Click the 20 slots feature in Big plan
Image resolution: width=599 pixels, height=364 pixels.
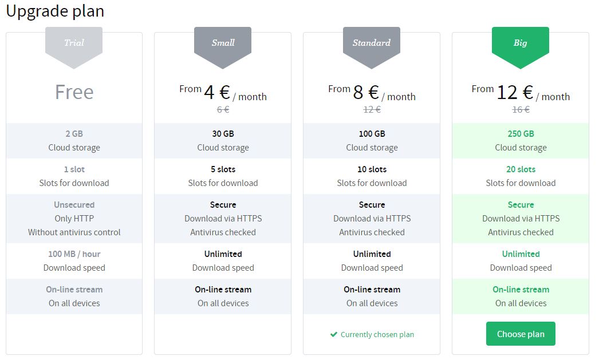(x=521, y=169)
